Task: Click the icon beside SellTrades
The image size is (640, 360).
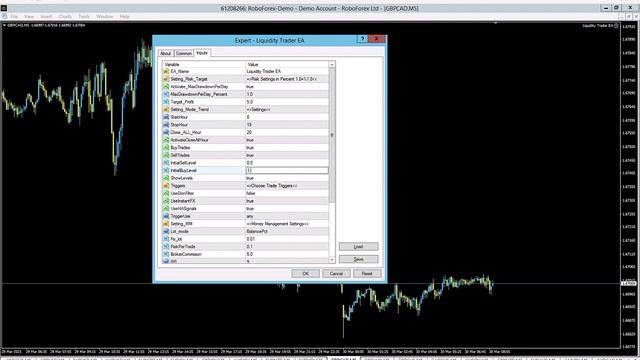Action: point(166,155)
